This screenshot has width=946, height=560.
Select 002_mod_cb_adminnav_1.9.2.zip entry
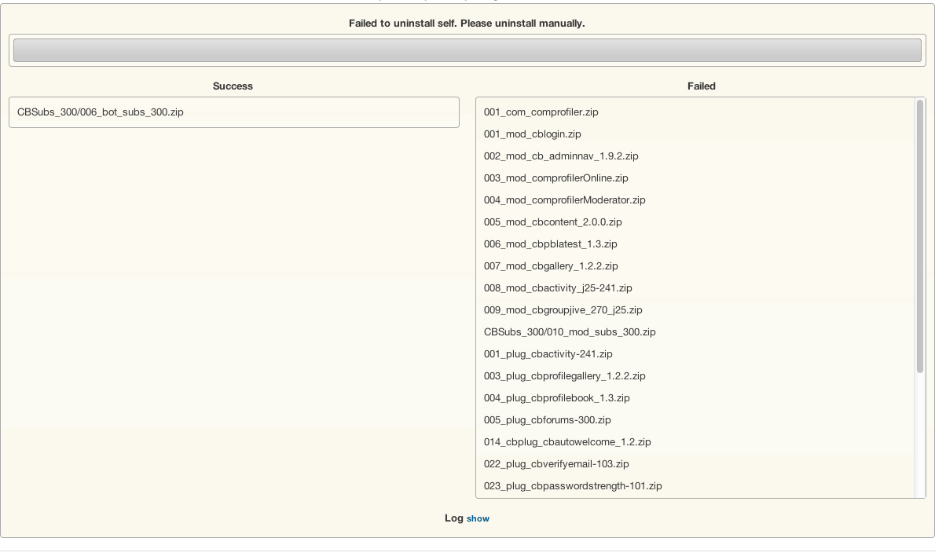tap(561, 156)
